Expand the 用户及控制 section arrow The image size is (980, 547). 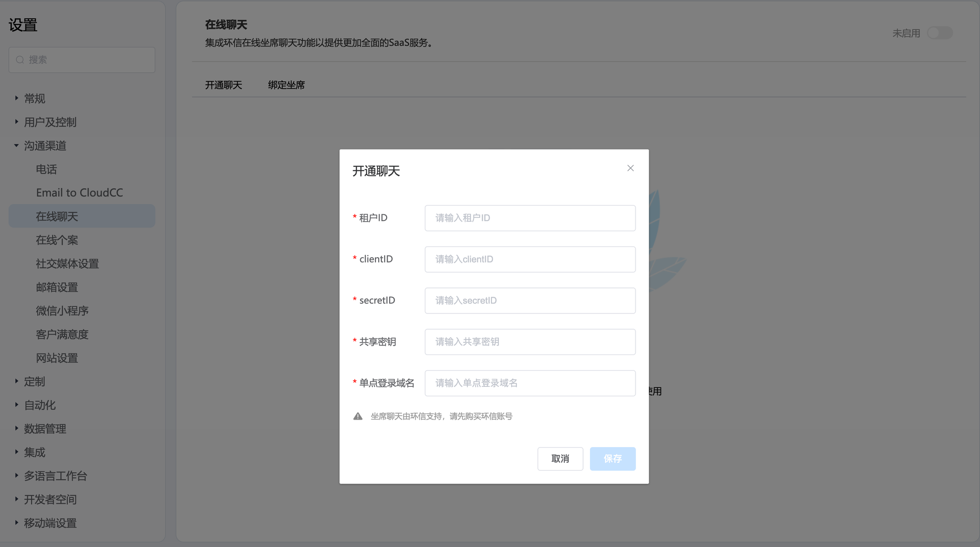click(17, 122)
